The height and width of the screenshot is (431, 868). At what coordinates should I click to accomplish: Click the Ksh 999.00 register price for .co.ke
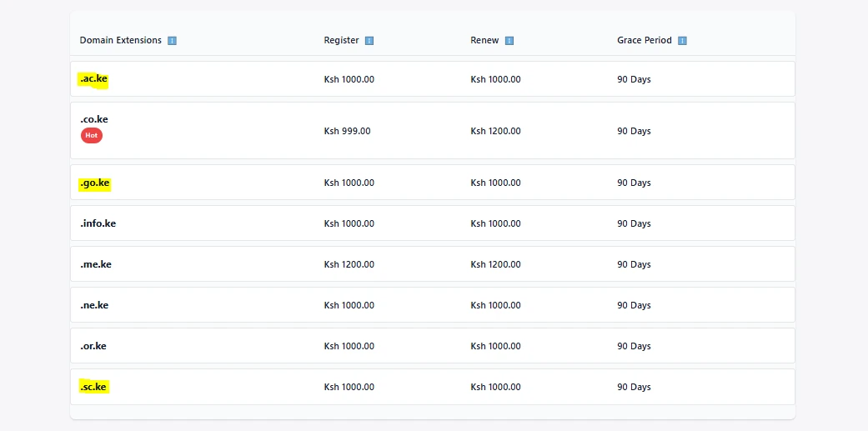347,131
